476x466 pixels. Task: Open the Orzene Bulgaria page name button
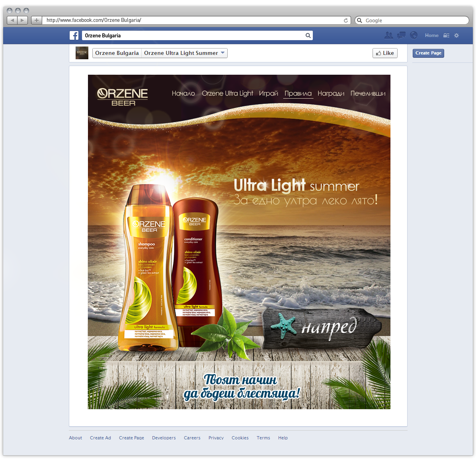pos(117,53)
